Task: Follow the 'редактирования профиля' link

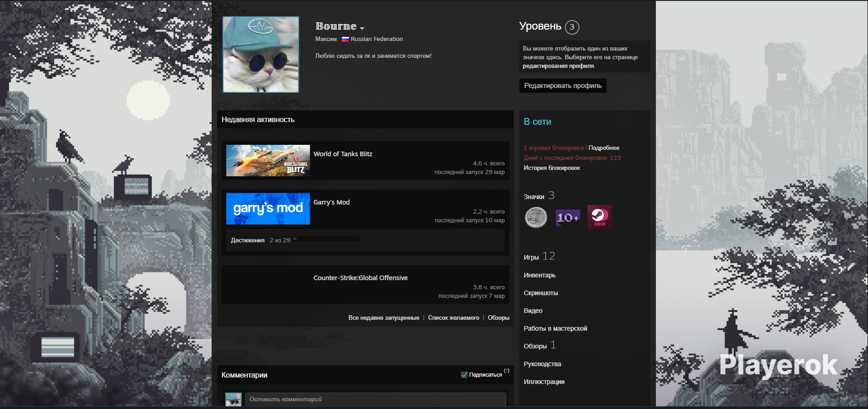Action: coord(558,66)
